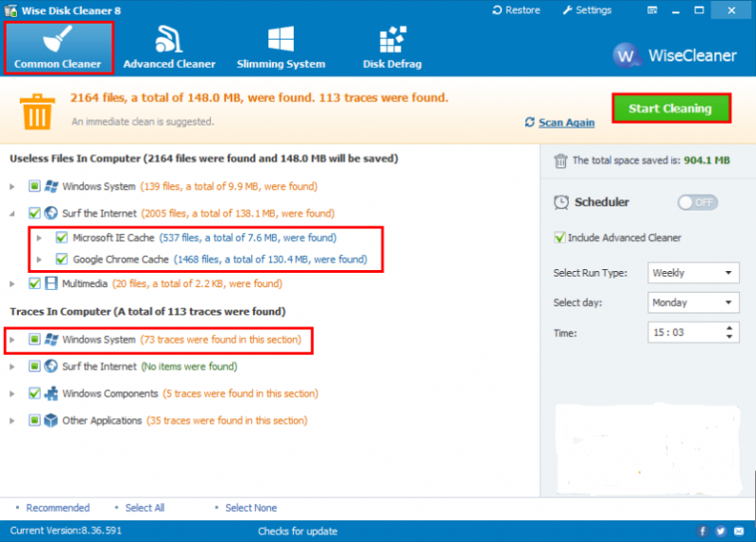Toggle Other Applications checkbox
The image size is (756, 542).
[x=34, y=420]
